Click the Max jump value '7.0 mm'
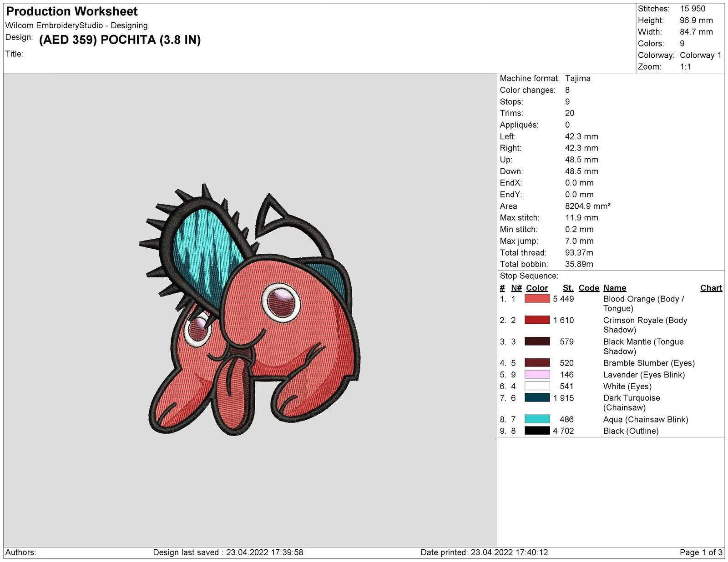This screenshot has width=728, height=562. 579,241
